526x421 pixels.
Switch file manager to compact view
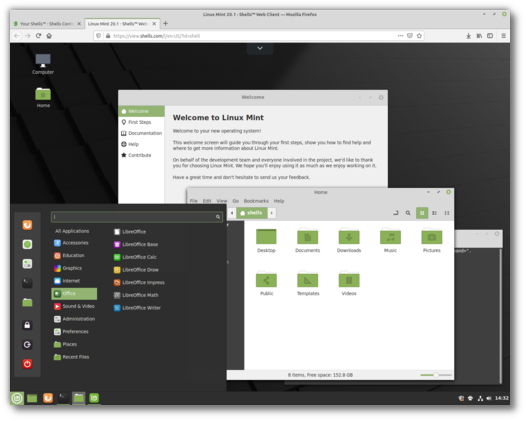(x=447, y=213)
